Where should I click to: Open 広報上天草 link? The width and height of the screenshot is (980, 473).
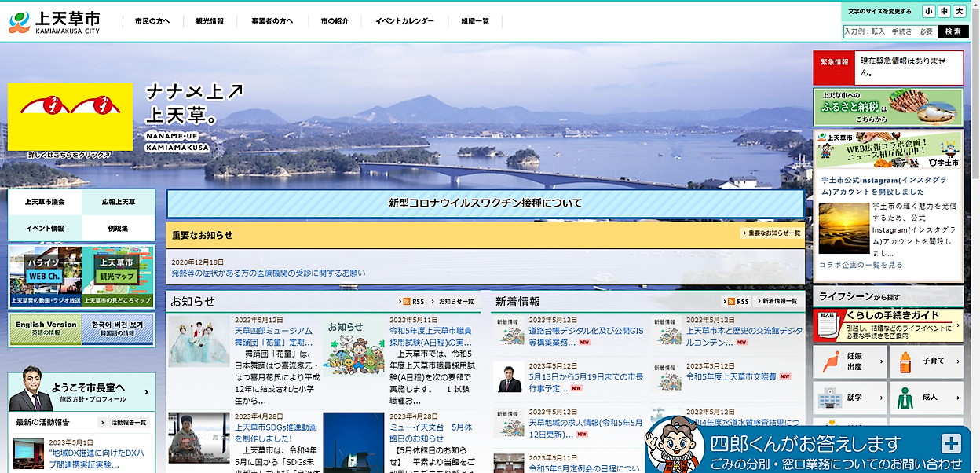(x=118, y=202)
